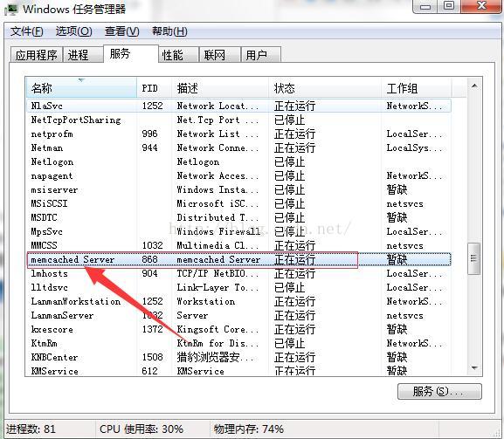This screenshot has height=439, width=504.
Task: Select the KNBCenter service row
Action: (238, 357)
